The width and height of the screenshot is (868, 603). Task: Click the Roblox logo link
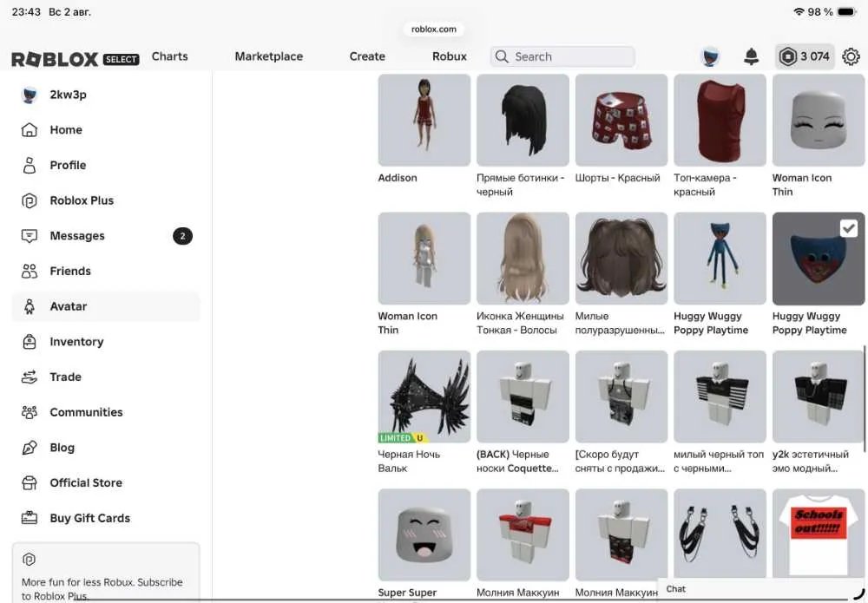pyautogui.click(x=76, y=59)
